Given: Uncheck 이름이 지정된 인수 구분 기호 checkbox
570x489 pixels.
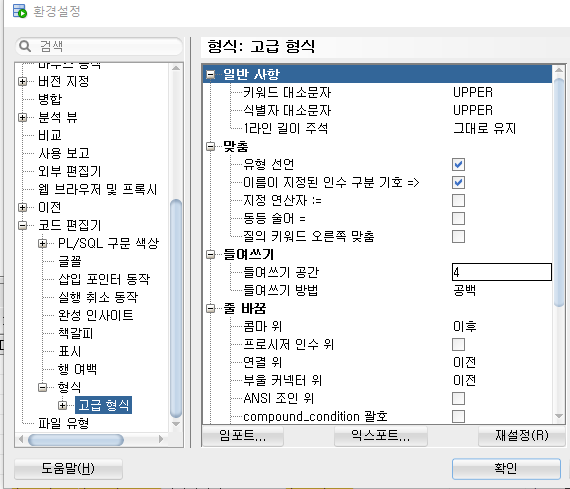Looking at the screenshot, I should (x=458, y=182).
